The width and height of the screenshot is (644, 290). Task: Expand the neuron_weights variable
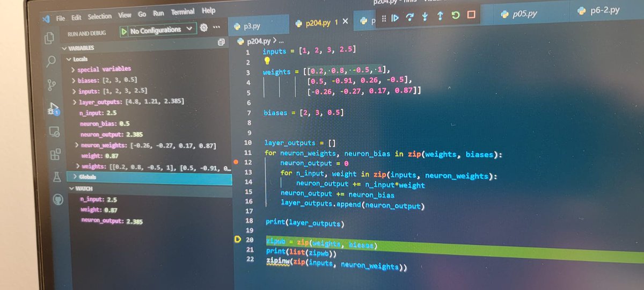[x=77, y=145]
